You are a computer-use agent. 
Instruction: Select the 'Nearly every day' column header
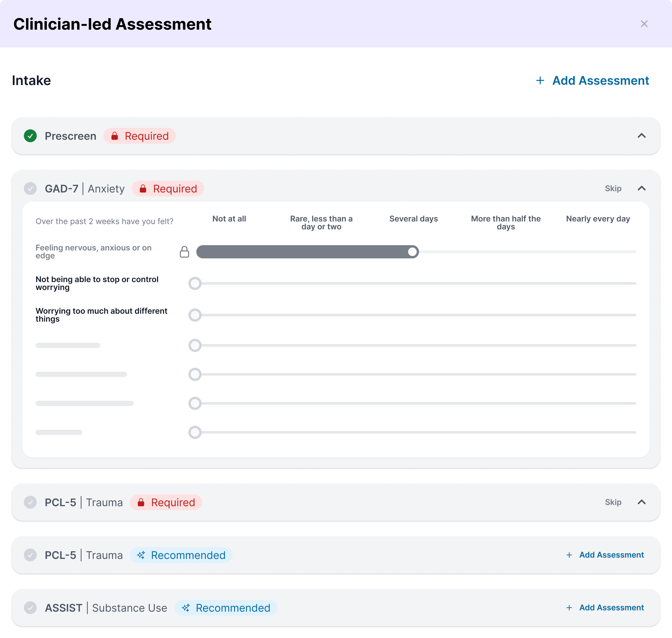[598, 219]
